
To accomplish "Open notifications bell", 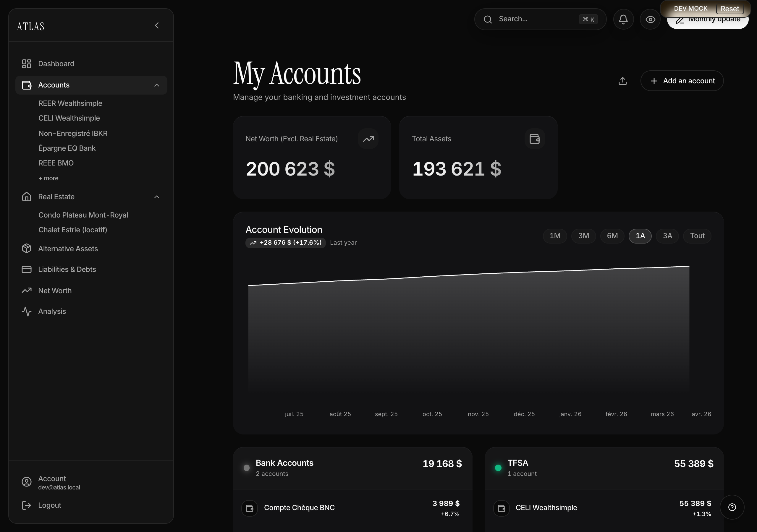I will tap(623, 19).
